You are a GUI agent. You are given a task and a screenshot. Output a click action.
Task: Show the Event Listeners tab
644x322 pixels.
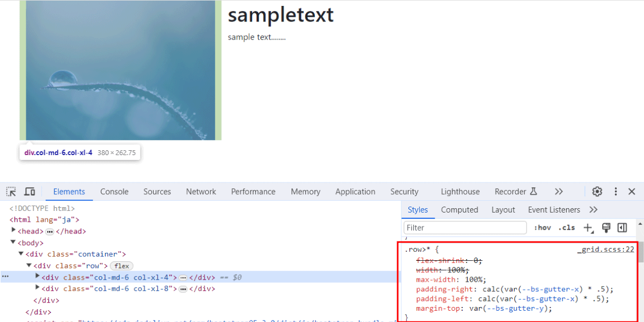[554, 210]
